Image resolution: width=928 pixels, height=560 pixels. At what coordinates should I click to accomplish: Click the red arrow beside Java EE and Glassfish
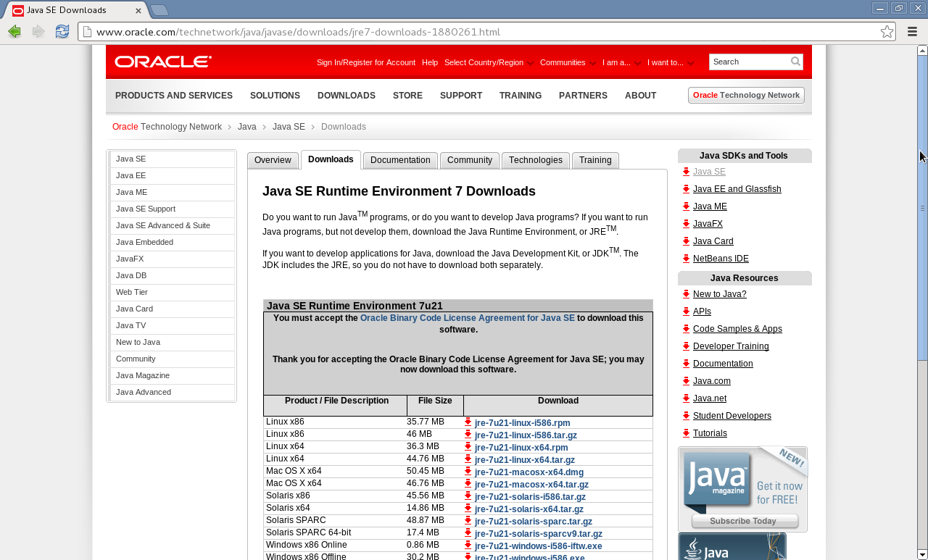pyautogui.click(x=686, y=189)
